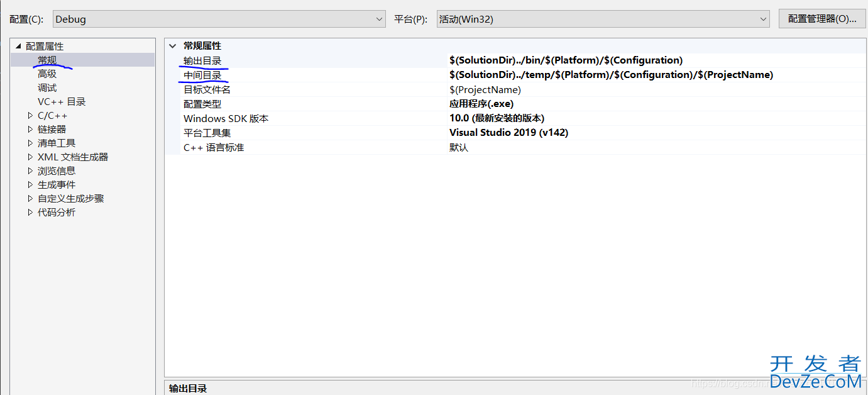Expand the 链接器 node arrow
Screen dimensions: 868x395
(x=30, y=129)
